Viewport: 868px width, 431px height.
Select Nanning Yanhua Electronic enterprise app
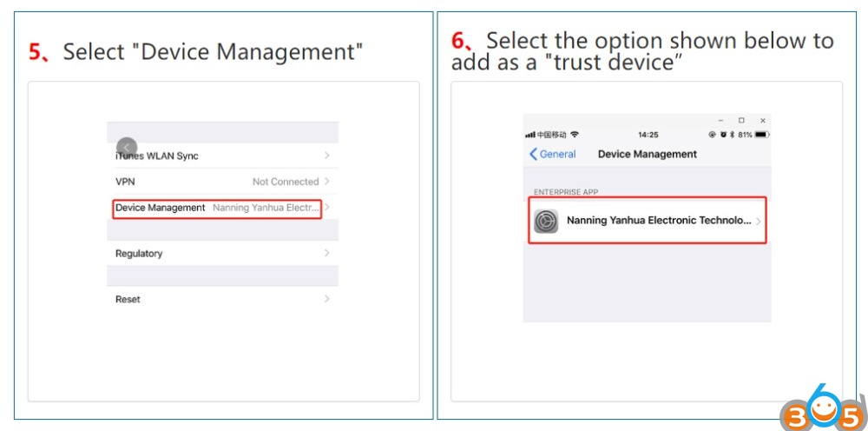[648, 221]
